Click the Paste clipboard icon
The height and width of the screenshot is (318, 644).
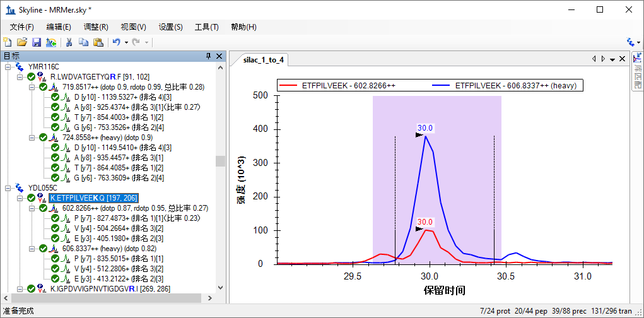(x=98, y=42)
